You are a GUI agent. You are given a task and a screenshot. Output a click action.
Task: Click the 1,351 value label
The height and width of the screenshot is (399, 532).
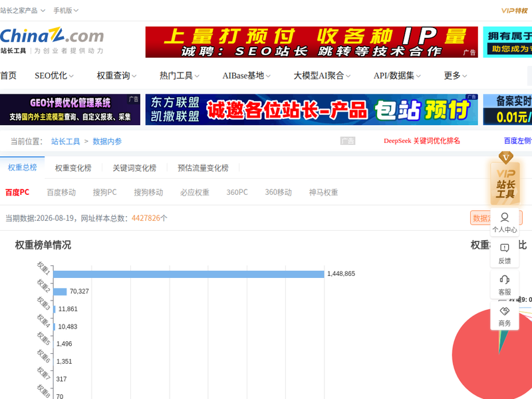(64, 362)
